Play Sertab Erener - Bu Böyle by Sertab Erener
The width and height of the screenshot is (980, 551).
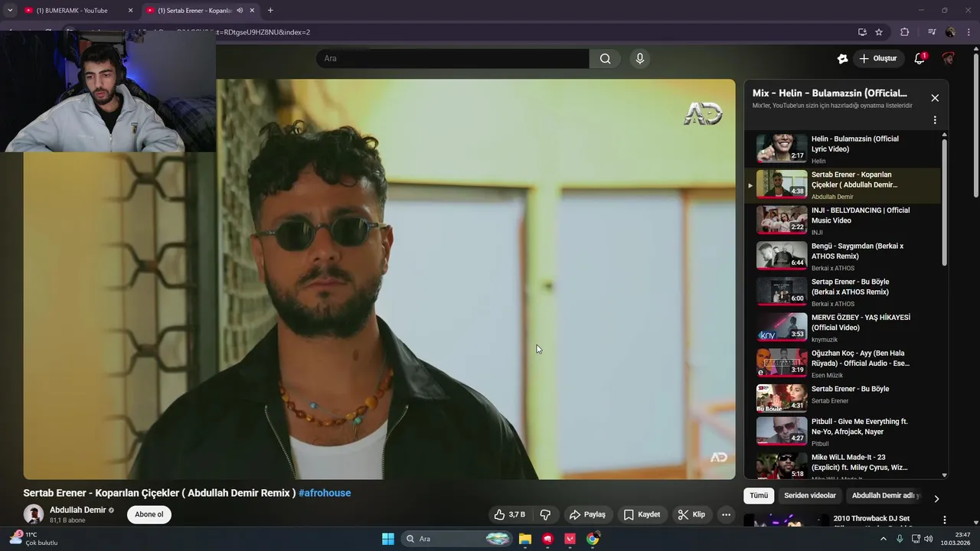pyautogui.click(x=842, y=399)
